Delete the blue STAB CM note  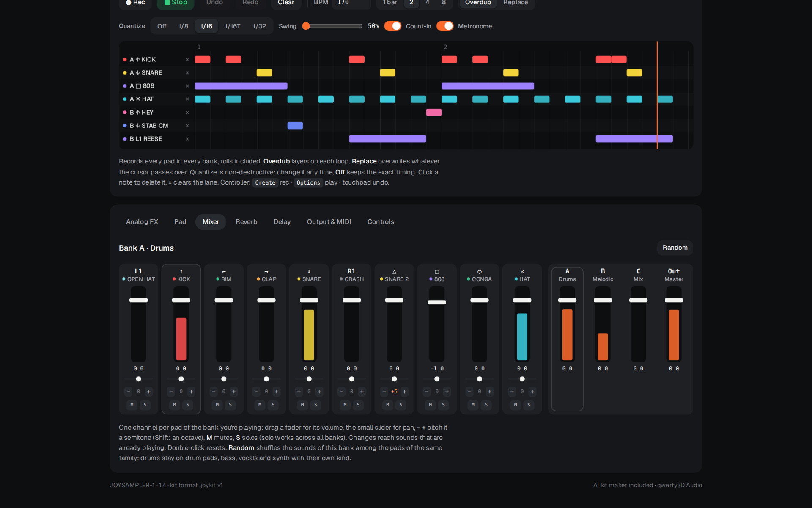coord(295,125)
